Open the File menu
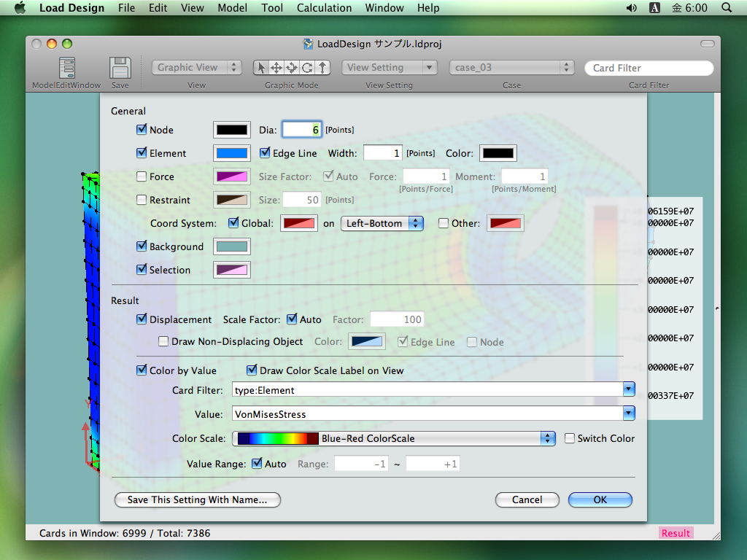 (127, 7)
